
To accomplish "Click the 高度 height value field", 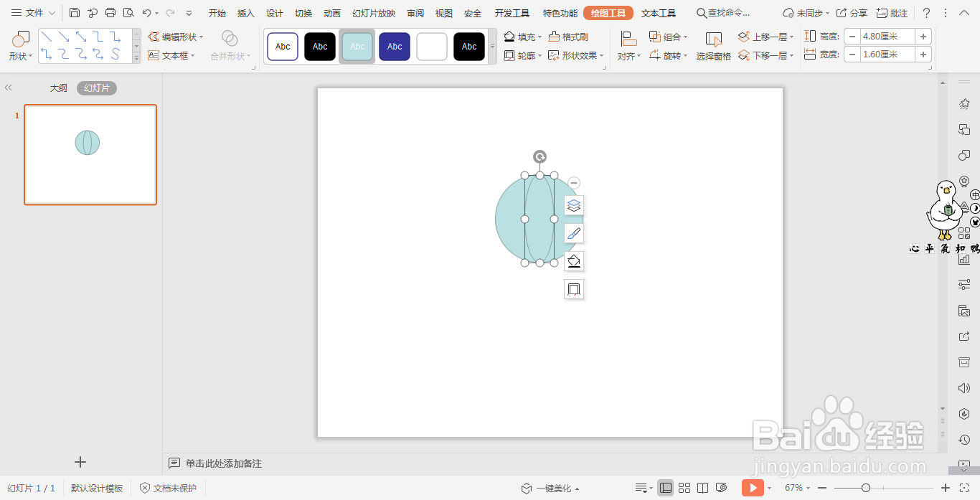I will click(x=887, y=36).
